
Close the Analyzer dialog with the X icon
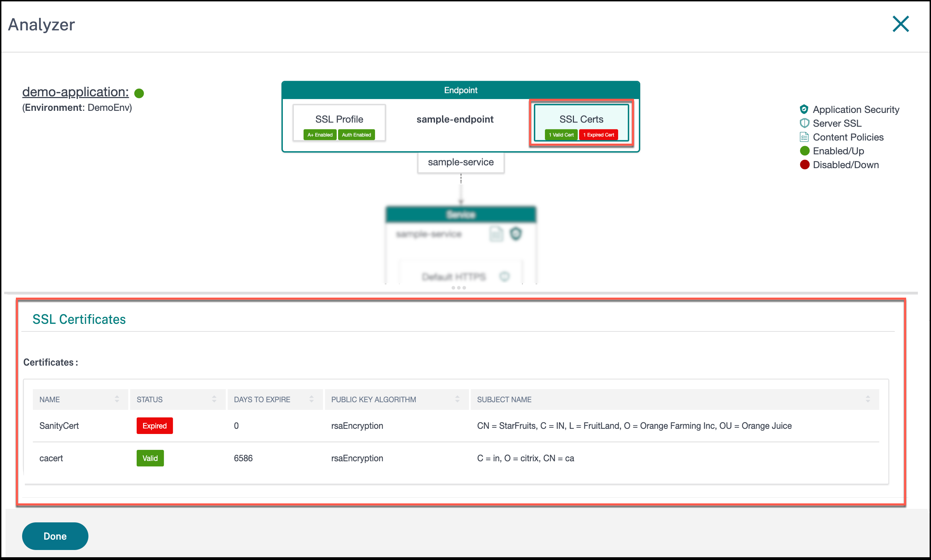pos(900,24)
